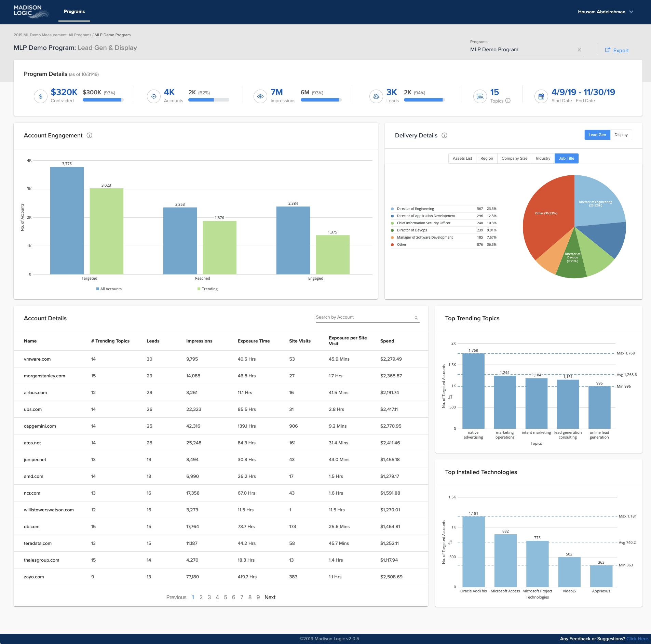Click the people Leads icon
The width and height of the screenshot is (651, 644).
(x=376, y=96)
